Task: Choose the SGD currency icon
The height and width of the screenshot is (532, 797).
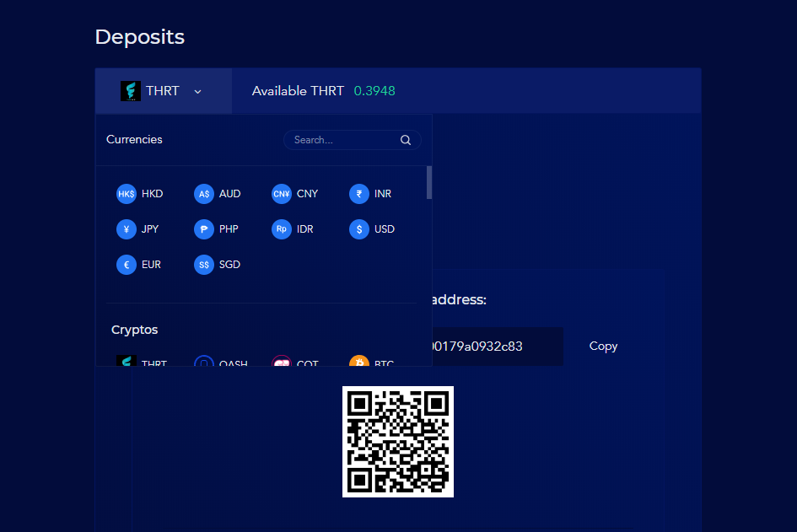Action: pos(204,265)
